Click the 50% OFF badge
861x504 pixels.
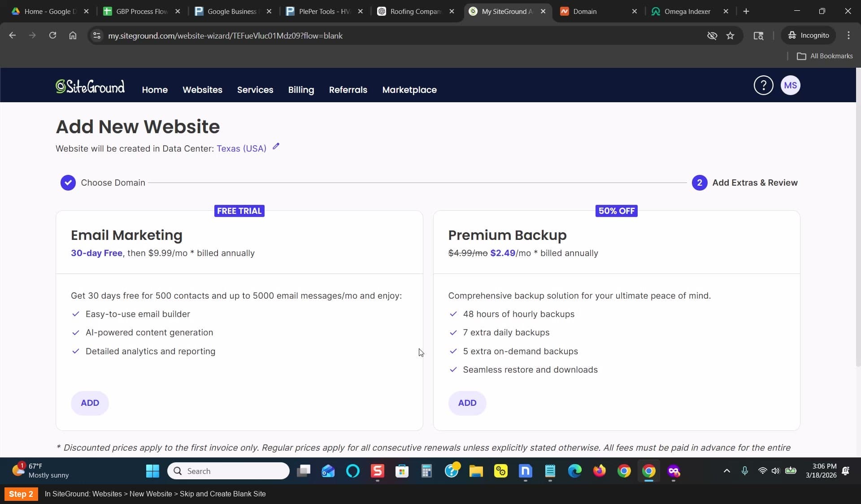(616, 211)
